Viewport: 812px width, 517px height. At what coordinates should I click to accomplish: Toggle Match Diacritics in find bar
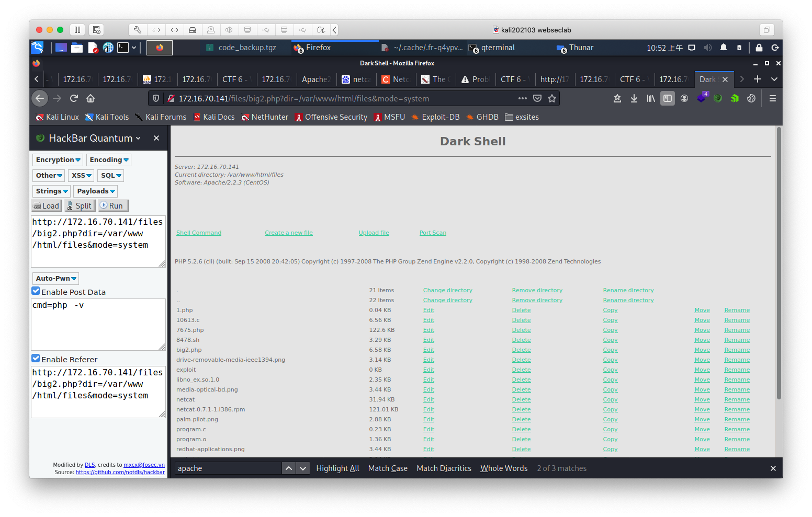pyautogui.click(x=444, y=468)
